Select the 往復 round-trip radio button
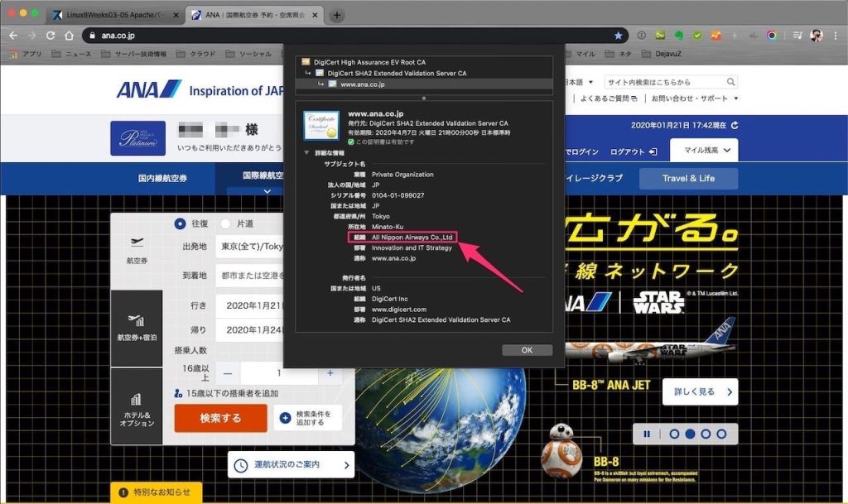 [x=180, y=223]
